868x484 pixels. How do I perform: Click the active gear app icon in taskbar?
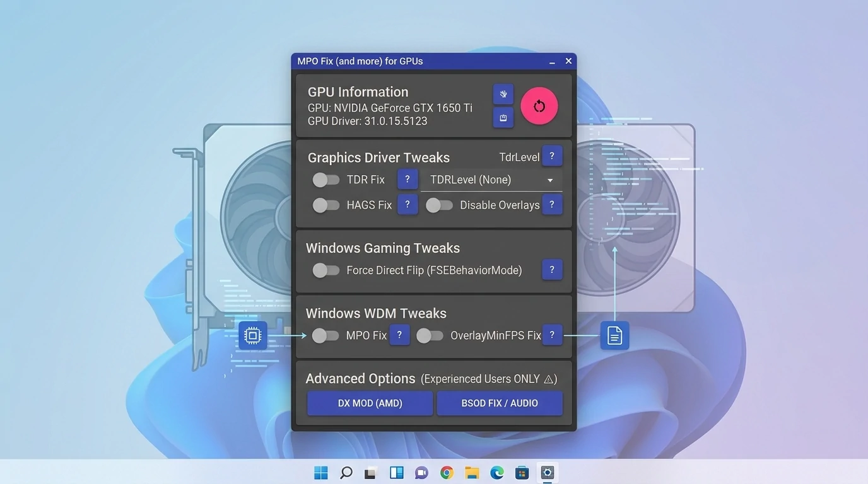coord(547,473)
